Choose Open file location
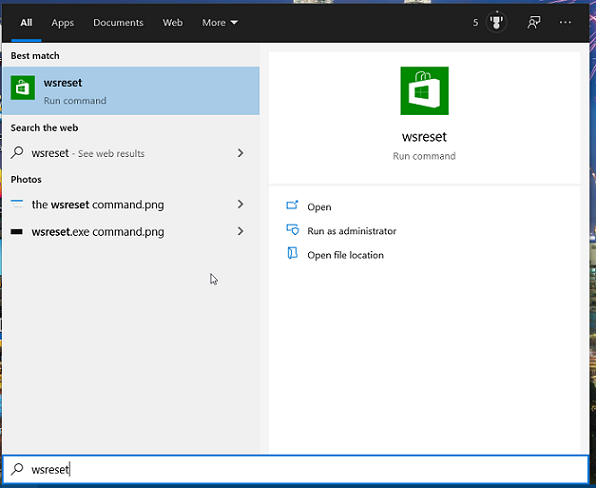This screenshot has height=488, width=596. (346, 255)
